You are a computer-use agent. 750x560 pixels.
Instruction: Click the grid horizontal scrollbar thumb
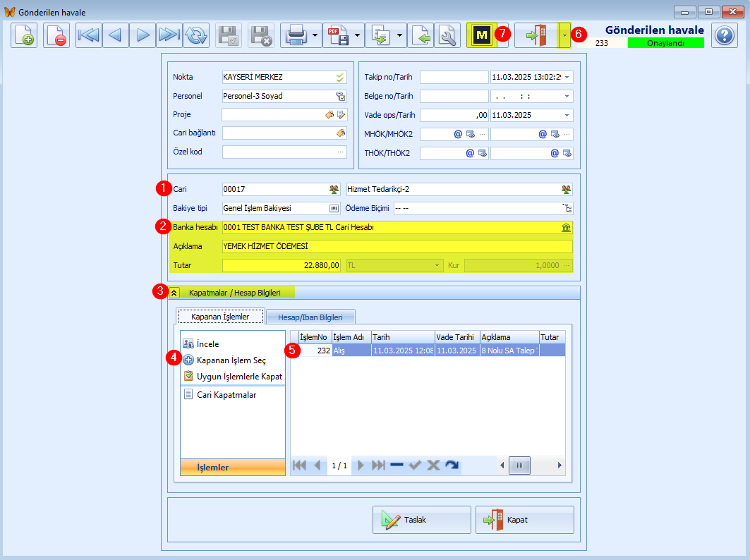point(519,465)
